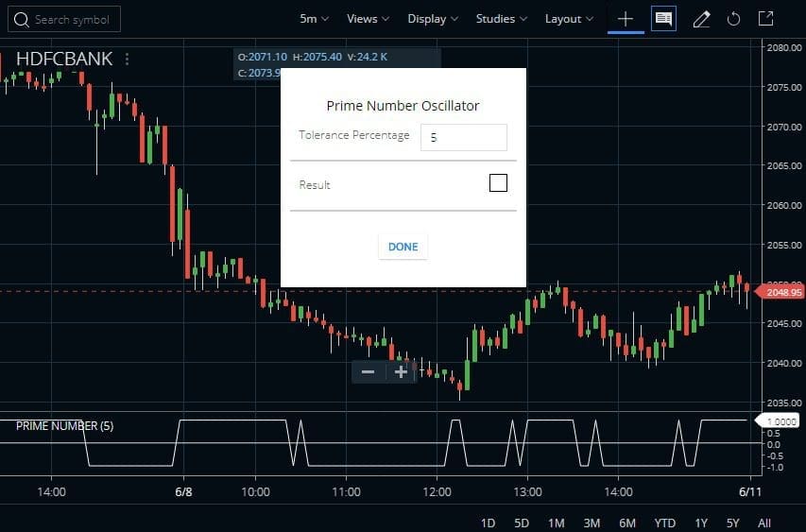806x532 pixels.
Task: Select the 1M range
Action: coord(557,523)
